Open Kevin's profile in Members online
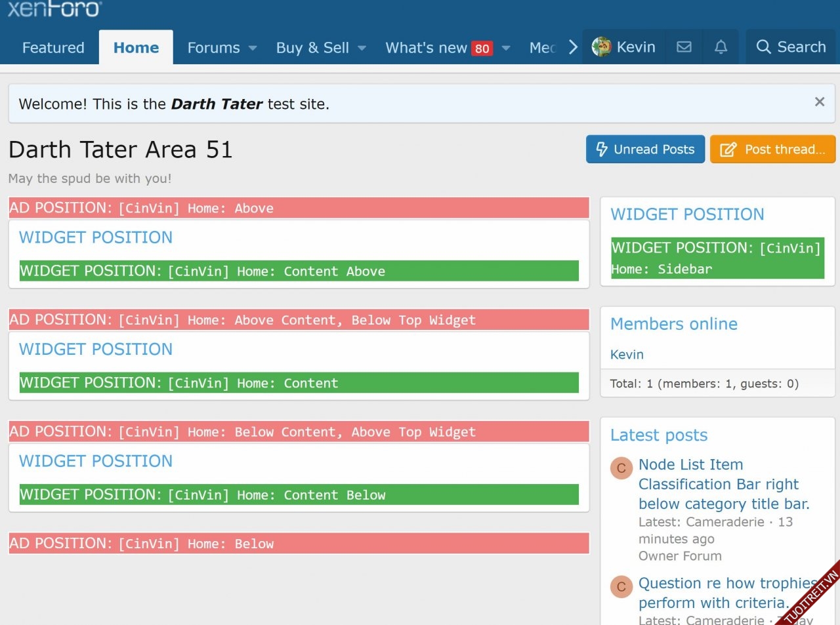The height and width of the screenshot is (625, 840). coord(627,355)
